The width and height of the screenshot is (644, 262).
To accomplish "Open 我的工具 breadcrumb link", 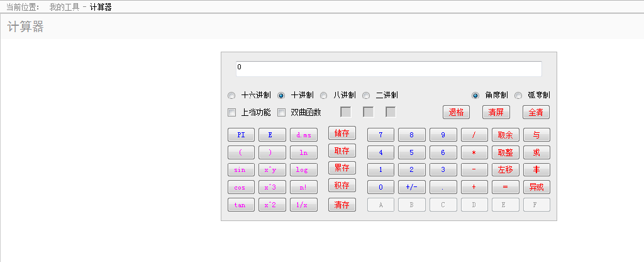I will pos(65,7).
